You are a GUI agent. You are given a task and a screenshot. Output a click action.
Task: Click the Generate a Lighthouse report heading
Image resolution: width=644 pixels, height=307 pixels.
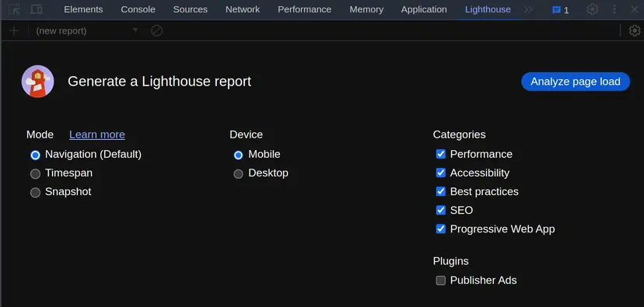159,82
